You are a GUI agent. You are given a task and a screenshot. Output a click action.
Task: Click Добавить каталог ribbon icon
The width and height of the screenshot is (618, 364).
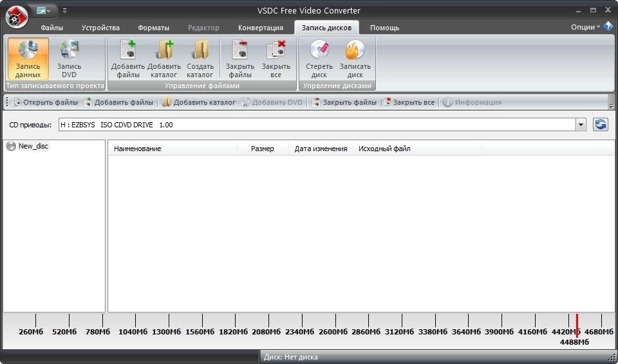[x=164, y=59]
